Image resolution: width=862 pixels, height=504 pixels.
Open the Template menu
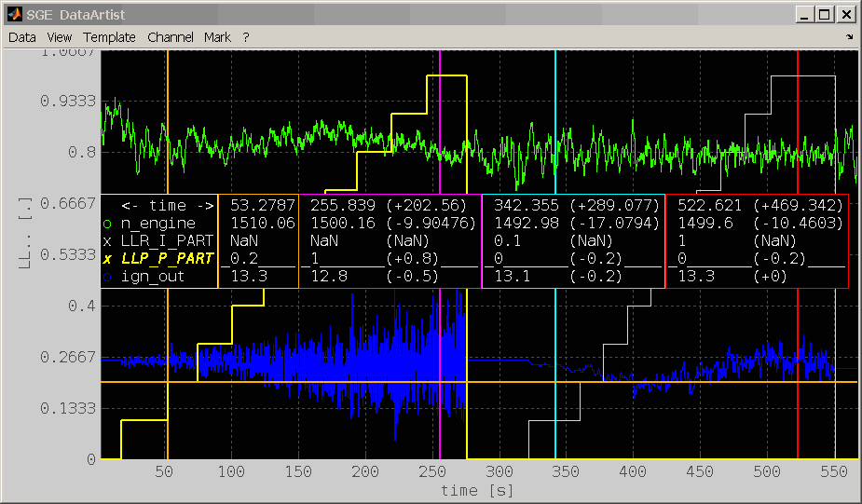(x=109, y=37)
